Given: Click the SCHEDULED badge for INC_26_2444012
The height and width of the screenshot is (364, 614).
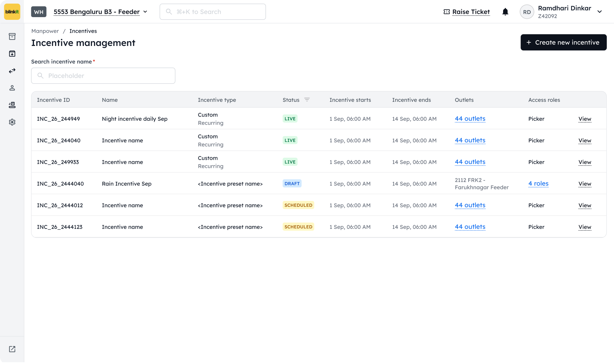Looking at the screenshot, I should 298,205.
